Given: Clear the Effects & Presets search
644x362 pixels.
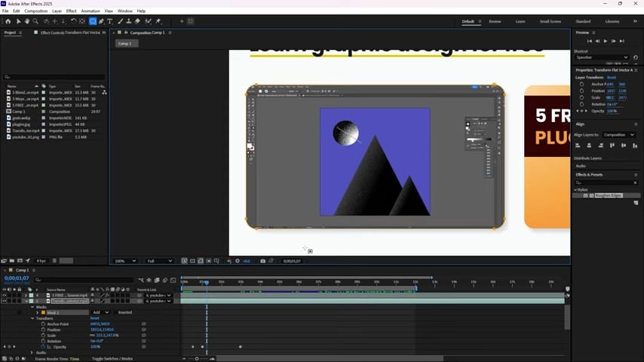Looking at the screenshot, I should pyautogui.click(x=635, y=183).
